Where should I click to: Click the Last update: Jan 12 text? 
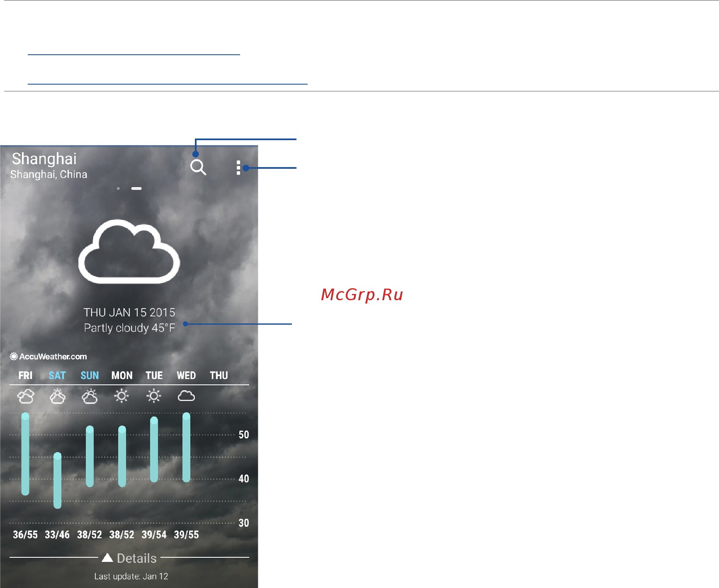(131, 576)
